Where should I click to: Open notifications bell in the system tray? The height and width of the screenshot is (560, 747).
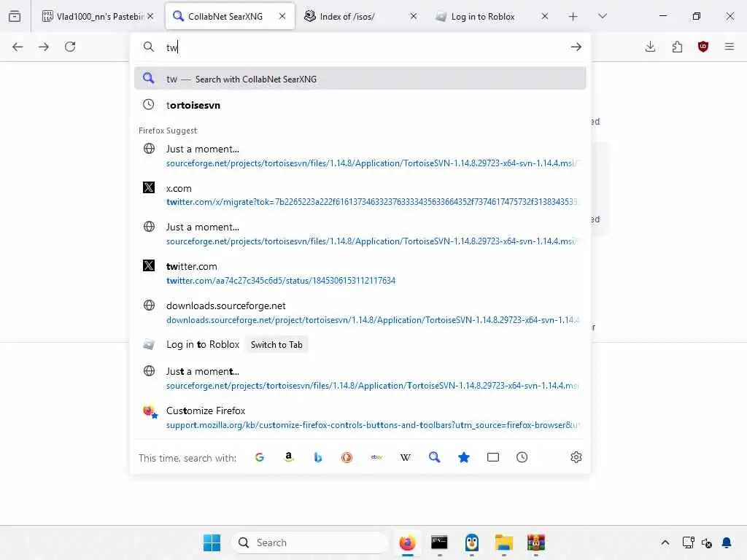coord(727,542)
